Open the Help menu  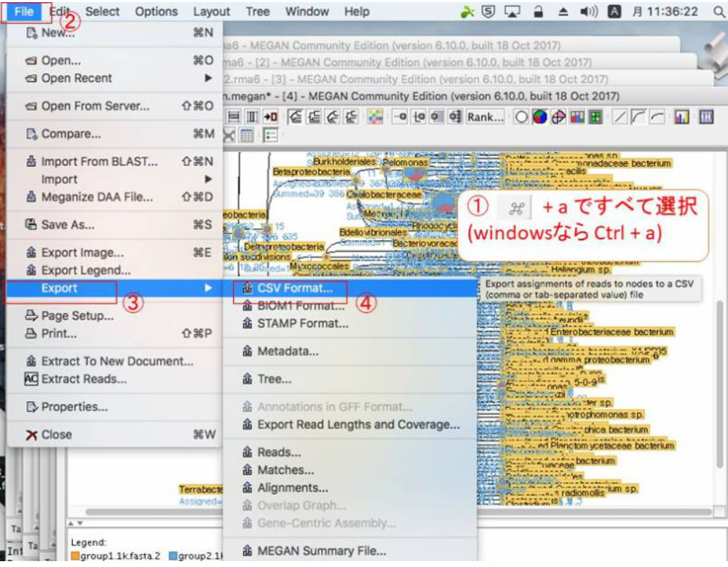tap(357, 12)
